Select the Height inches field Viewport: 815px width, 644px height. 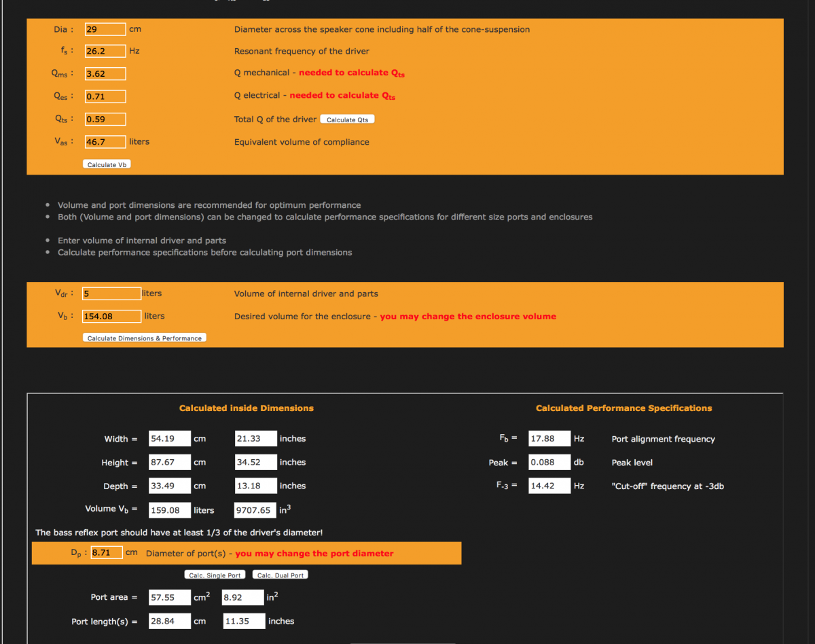pos(256,463)
